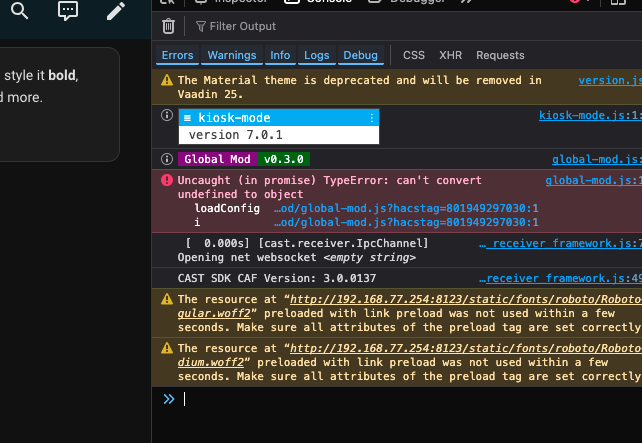Toggle the Warnings log filter
642x443 pixels.
(x=232, y=55)
